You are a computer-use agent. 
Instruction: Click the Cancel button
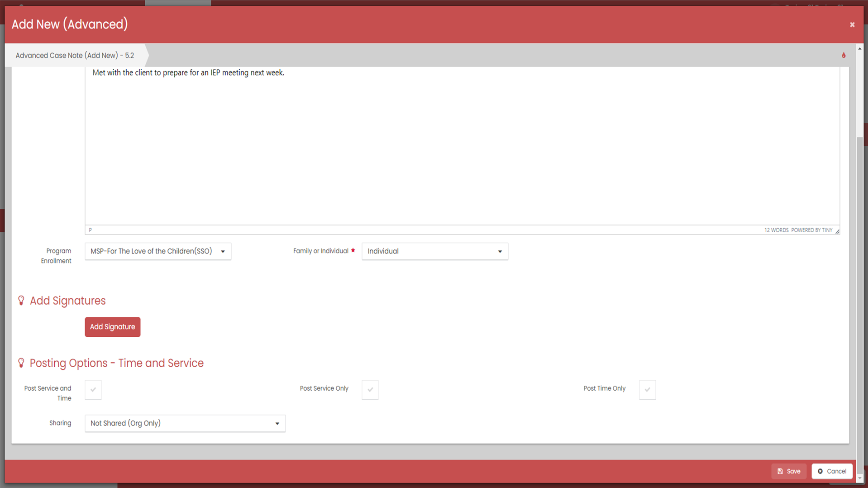832,471
